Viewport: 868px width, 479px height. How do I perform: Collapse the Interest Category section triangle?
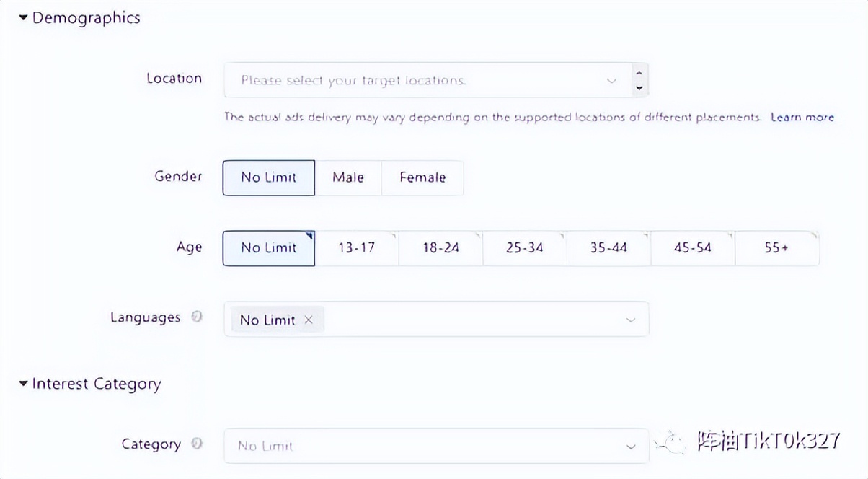23,384
